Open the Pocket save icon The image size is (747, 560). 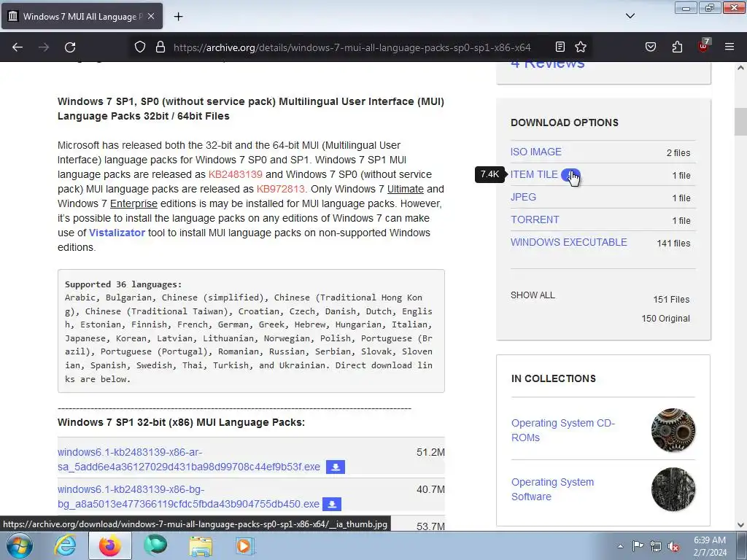click(650, 47)
